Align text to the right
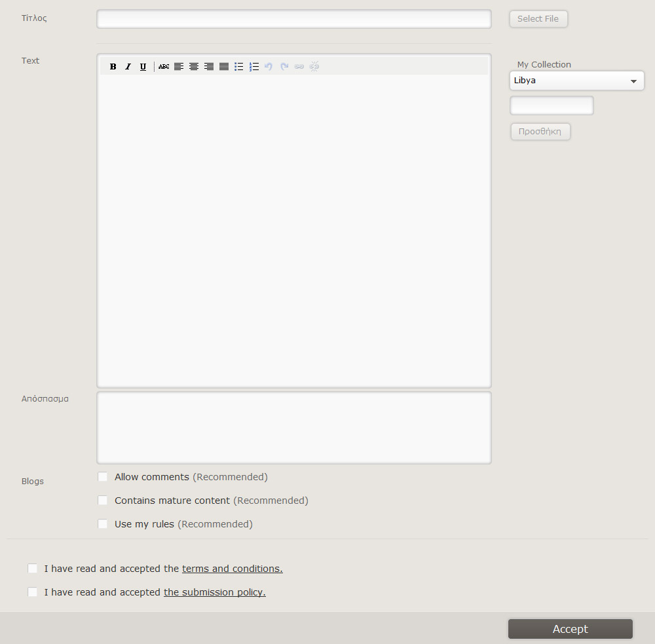The width and height of the screenshot is (655, 644). pyautogui.click(x=209, y=66)
